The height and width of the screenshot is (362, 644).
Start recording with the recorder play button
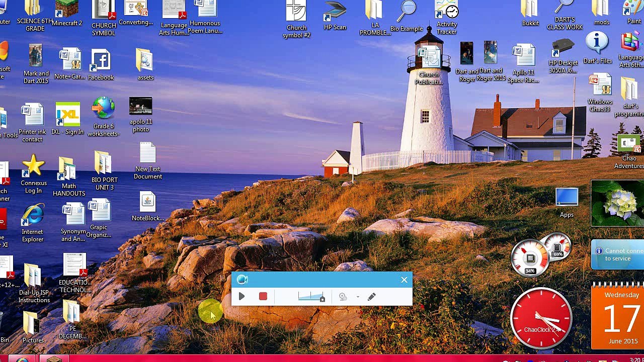242,297
